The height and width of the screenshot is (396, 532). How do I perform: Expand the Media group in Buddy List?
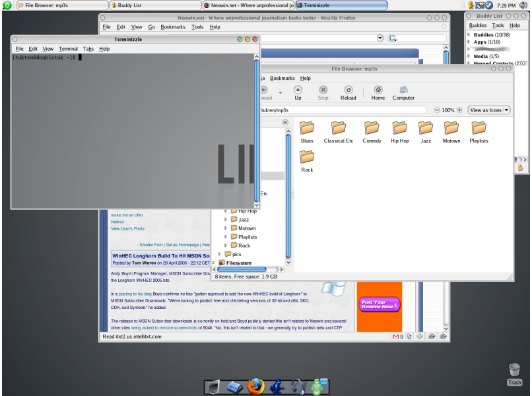click(x=469, y=56)
